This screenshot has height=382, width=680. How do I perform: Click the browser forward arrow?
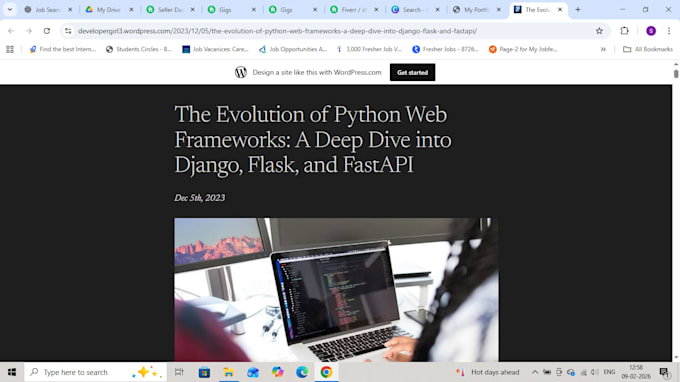[x=29, y=31]
